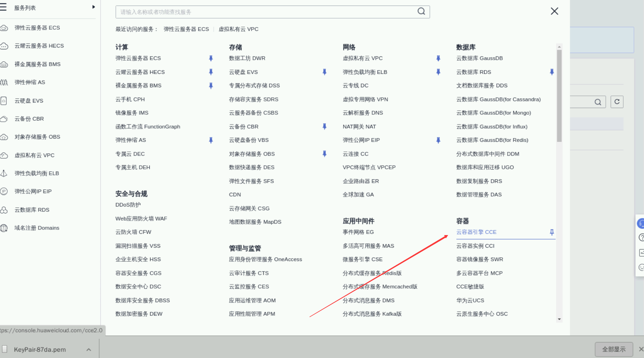The image size is (644, 358).
Task: Click the 弹性伸缩 AS sidebar icon
Action: tap(4, 82)
